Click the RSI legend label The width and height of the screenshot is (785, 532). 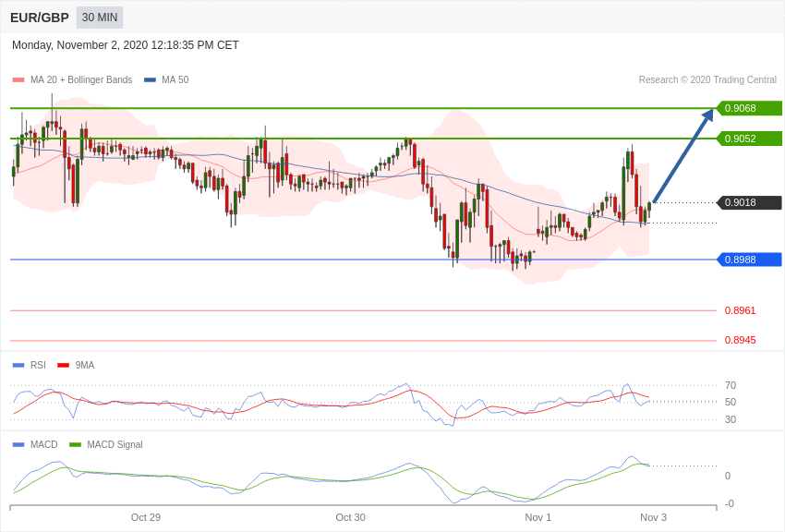pos(38,366)
